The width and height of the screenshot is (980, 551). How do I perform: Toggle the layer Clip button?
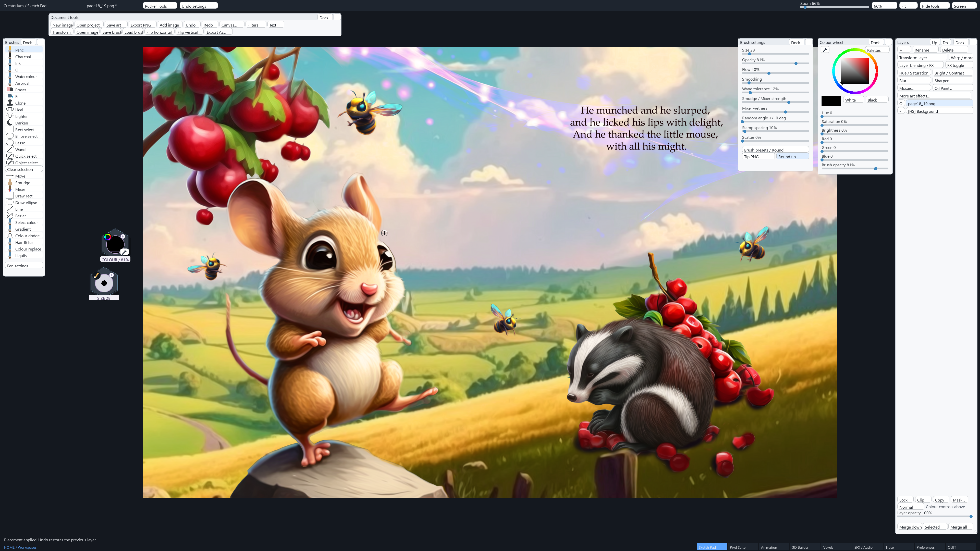click(x=923, y=500)
